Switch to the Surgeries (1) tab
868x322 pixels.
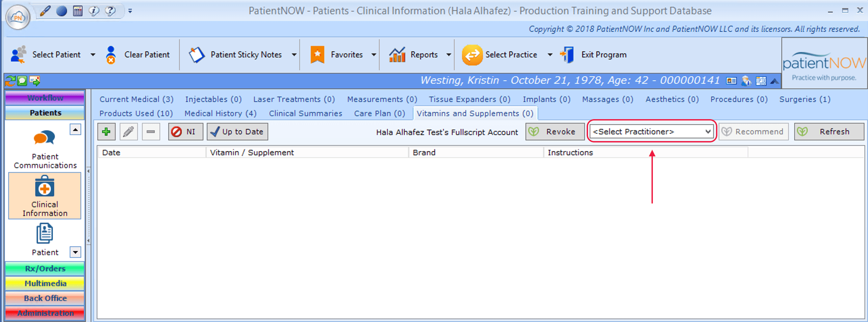coord(805,99)
